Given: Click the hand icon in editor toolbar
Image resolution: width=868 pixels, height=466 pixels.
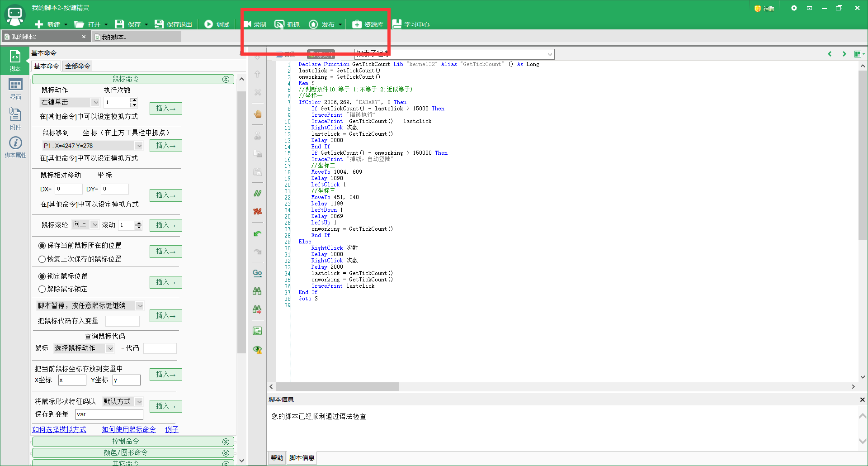Looking at the screenshot, I should click(x=258, y=114).
